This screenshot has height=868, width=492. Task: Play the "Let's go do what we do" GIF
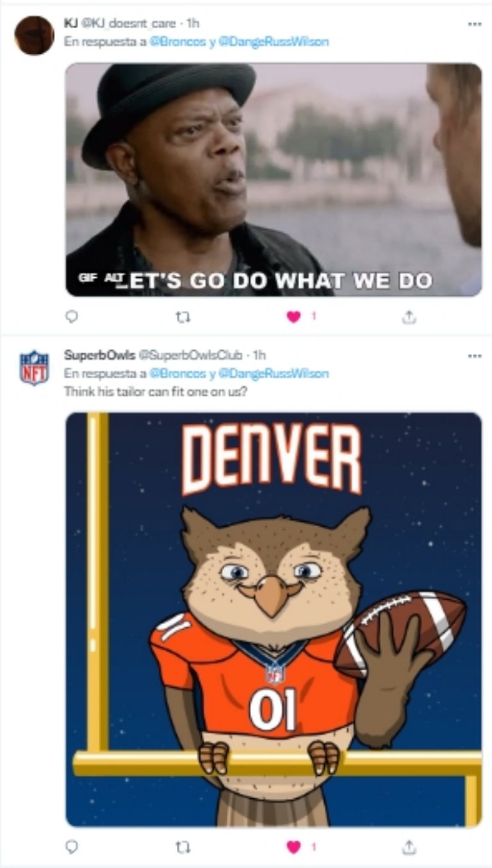(x=274, y=179)
